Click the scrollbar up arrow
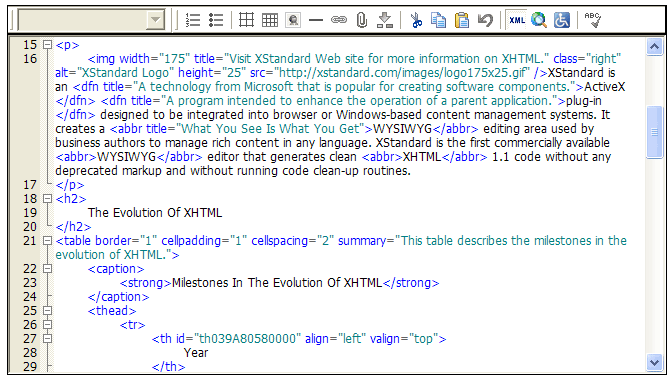 click(x=654, y=46)
